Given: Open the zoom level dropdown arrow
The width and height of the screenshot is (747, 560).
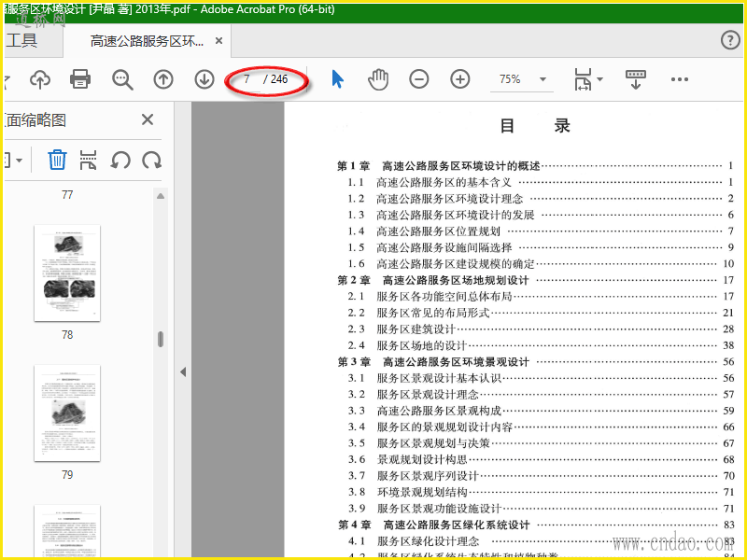Looking at the screenshot, I should click(x=543, y=79).
